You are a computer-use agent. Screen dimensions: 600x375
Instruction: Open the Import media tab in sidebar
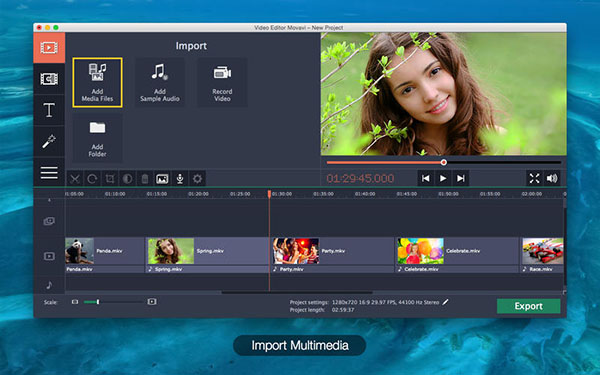coord(49,48)
